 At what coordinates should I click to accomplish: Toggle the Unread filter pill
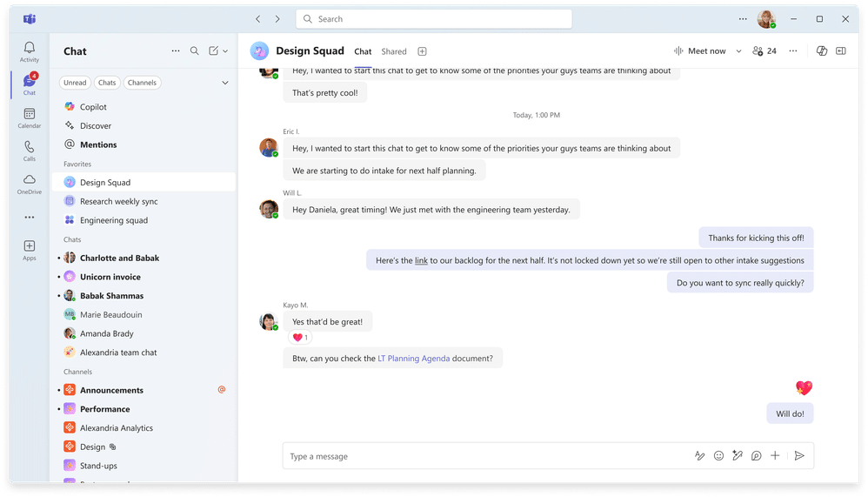75,83
